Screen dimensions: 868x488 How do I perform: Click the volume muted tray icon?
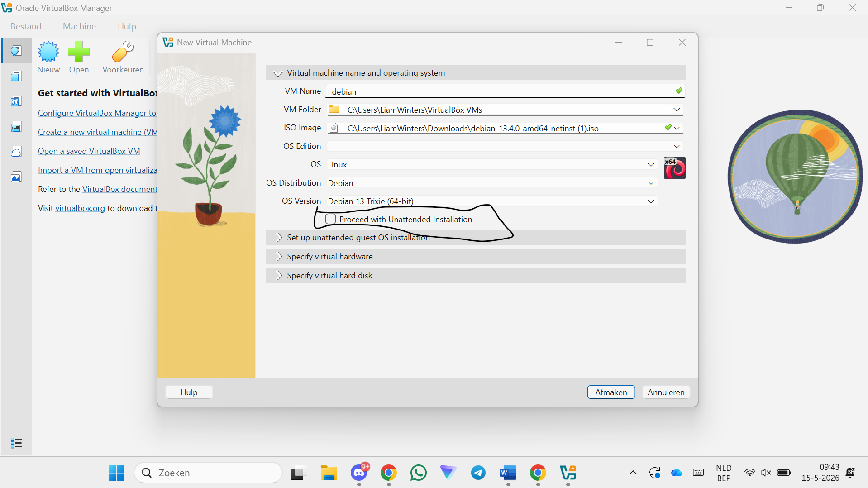click(766, 473)
